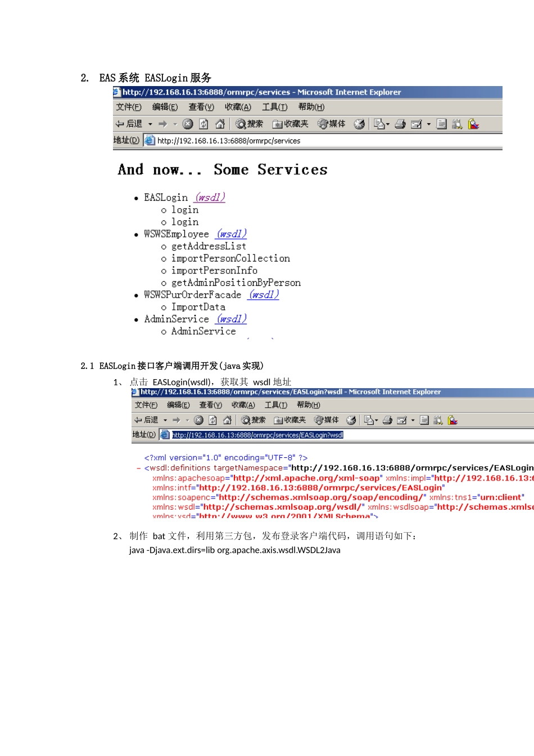This screenshot has height=756, width=534.
Task: Open 查看(V) menu in the EASLogin?wsdl IE window
Action: point(211,405)
